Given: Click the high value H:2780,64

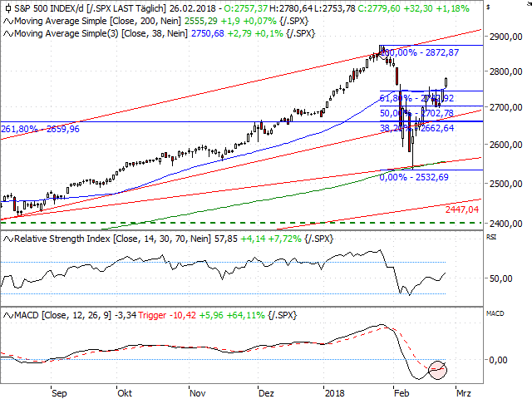Looking at the screenshot, I should click(x=290, y=8).
